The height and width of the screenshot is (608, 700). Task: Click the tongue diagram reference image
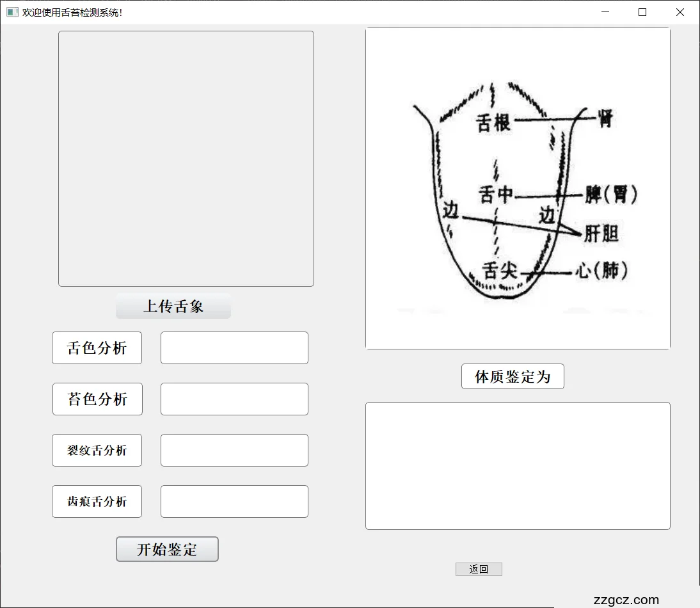(x=518, y=189)
